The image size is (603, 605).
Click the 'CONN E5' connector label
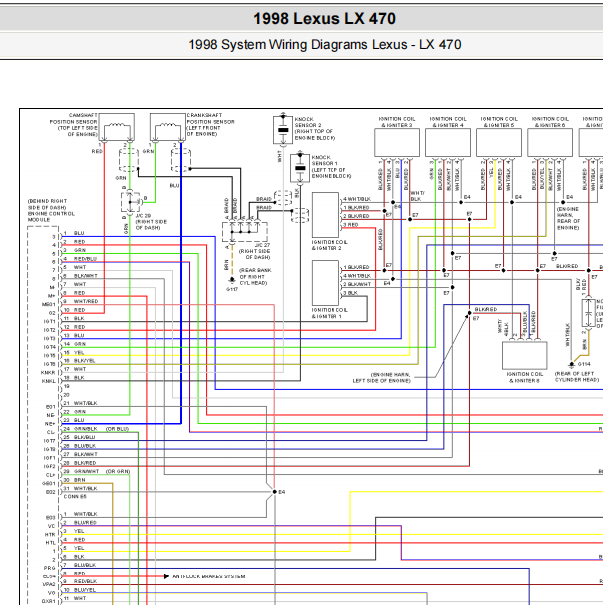(75, 497)
